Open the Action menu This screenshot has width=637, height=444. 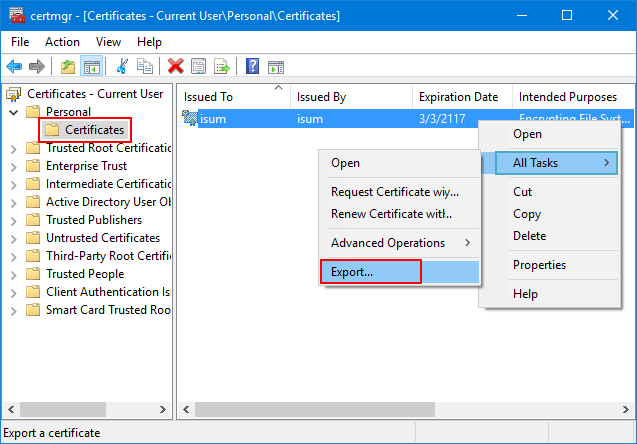(62, 42)
